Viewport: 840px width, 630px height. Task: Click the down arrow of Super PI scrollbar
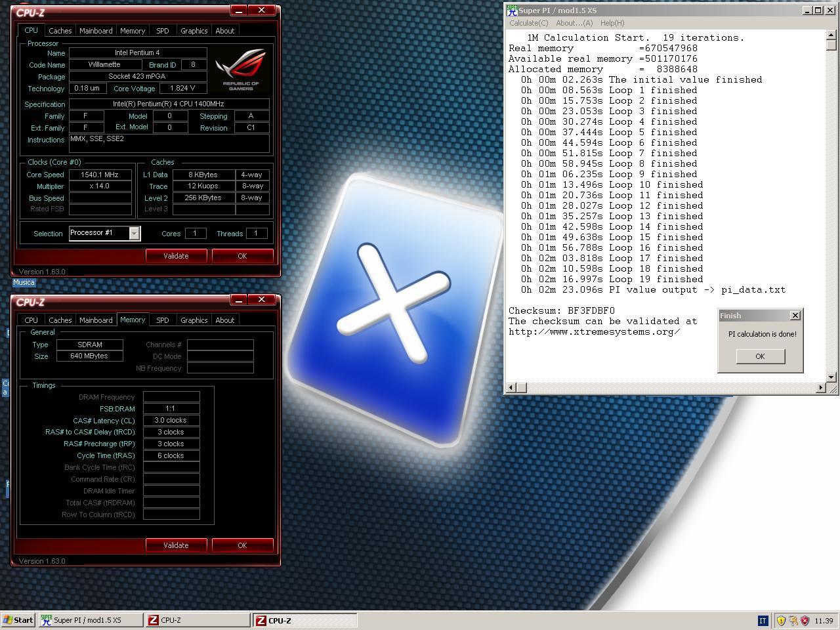[831, 377]
